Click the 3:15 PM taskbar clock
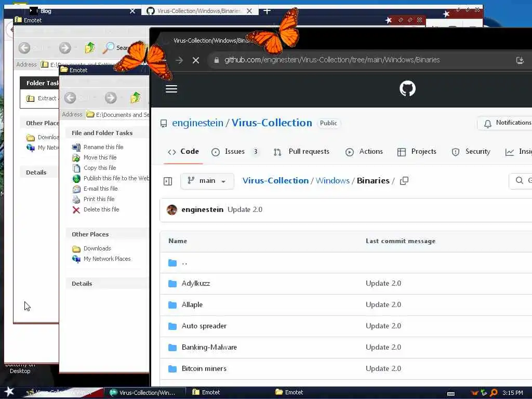 (513, 393)
